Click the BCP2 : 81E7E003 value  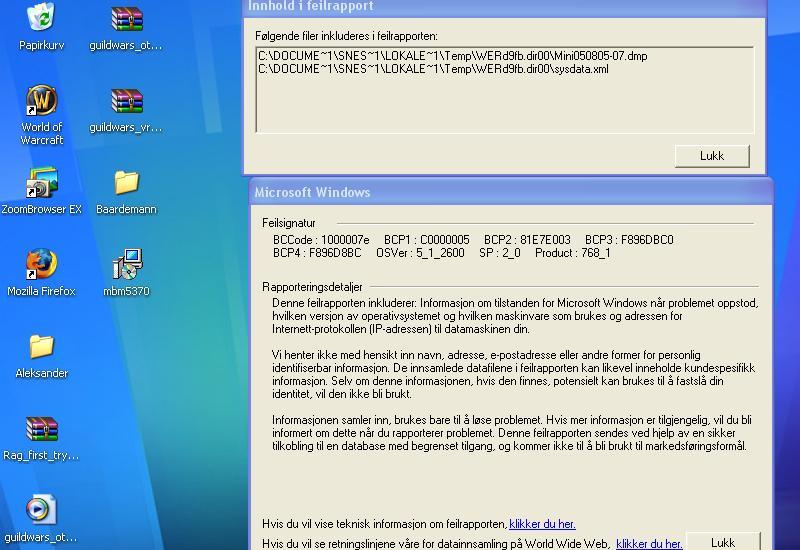pos(527,240)
